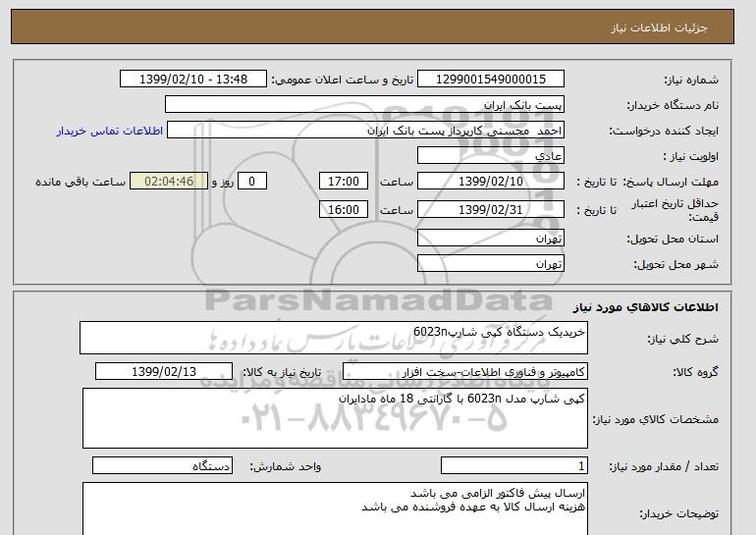This screenshot has height=535, width=756.
Task: Click the delivery province field تهران
Action: 490,239
